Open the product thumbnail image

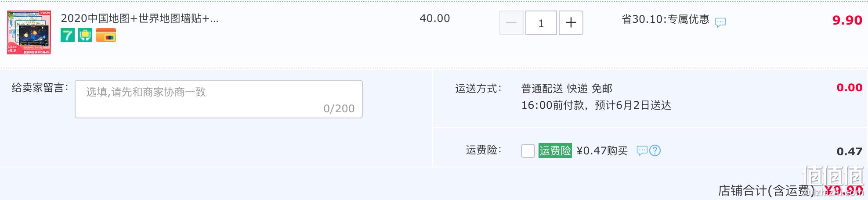coord(29,32)
